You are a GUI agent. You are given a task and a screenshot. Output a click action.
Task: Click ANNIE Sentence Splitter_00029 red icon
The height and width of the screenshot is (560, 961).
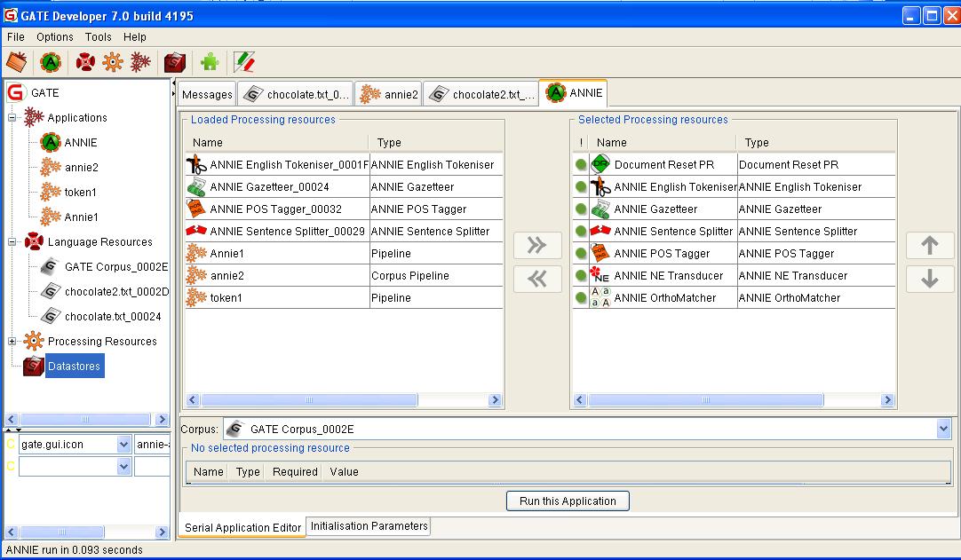click(197, 231)
